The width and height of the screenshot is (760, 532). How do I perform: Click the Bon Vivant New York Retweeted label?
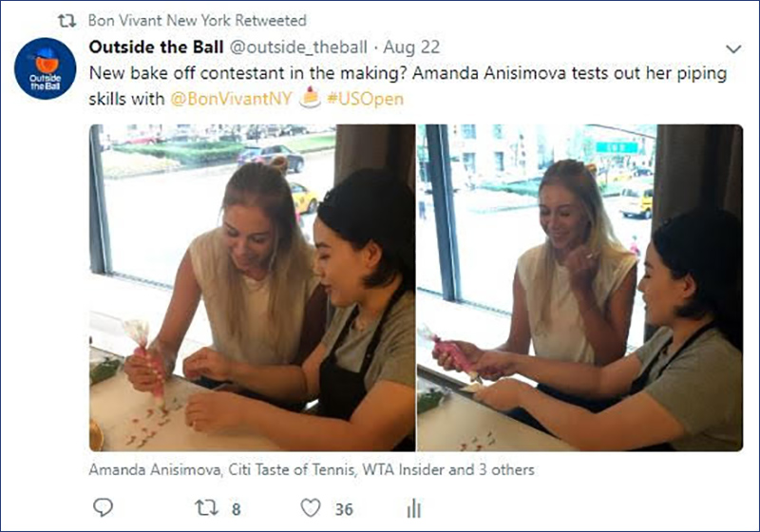point(198,20)
